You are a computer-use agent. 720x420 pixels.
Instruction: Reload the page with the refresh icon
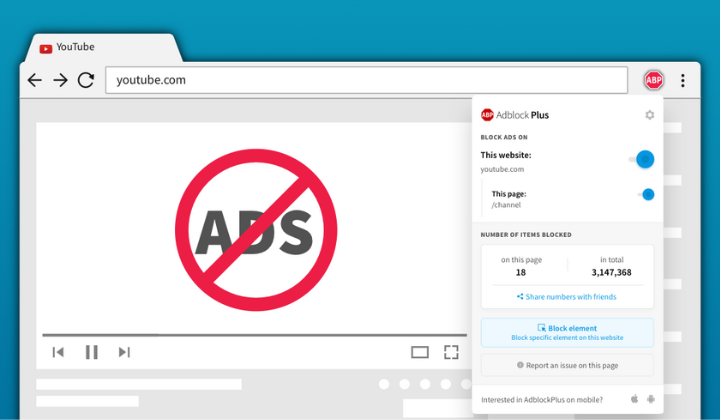click(x=86, y=80)
